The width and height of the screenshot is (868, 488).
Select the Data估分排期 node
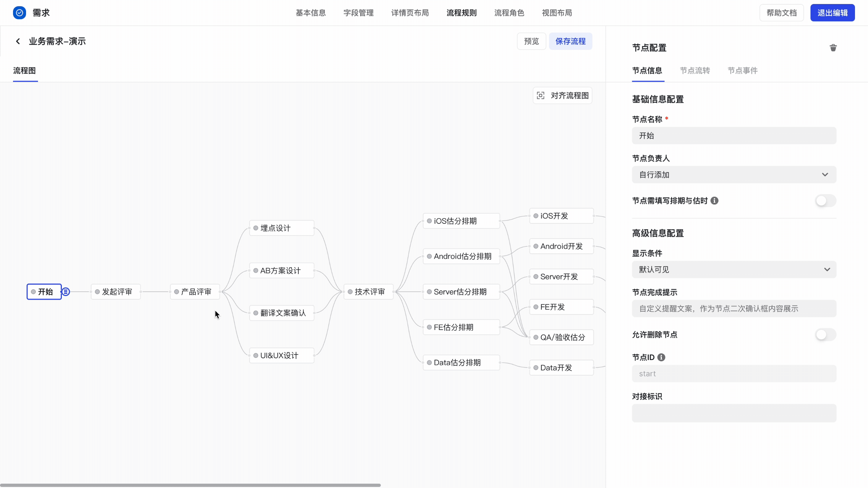[x=461, y=363]
